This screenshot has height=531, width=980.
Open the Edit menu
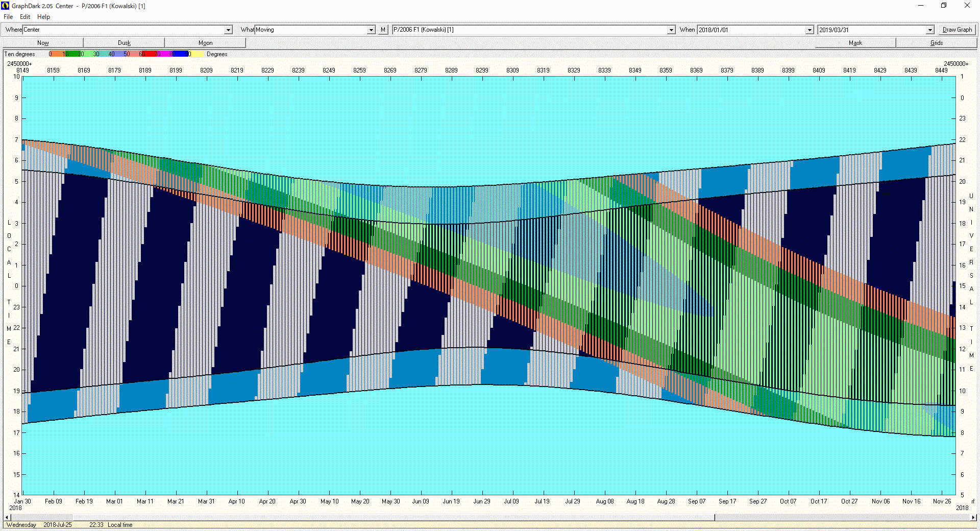[25, 17]
